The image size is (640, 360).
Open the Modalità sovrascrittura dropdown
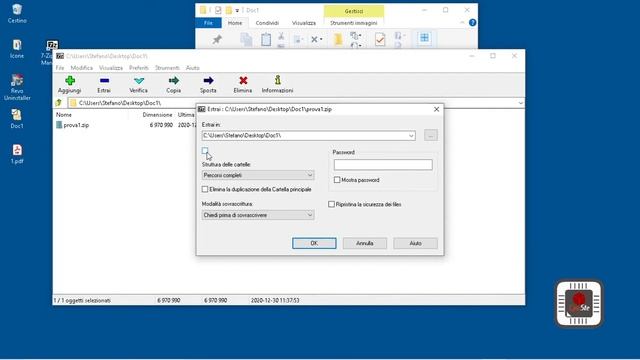click(x=258, y=215)
